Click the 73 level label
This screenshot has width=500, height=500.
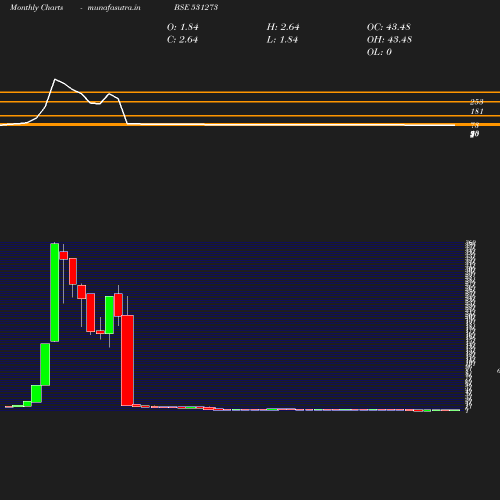pyautogui.click(x=475, y=125)
